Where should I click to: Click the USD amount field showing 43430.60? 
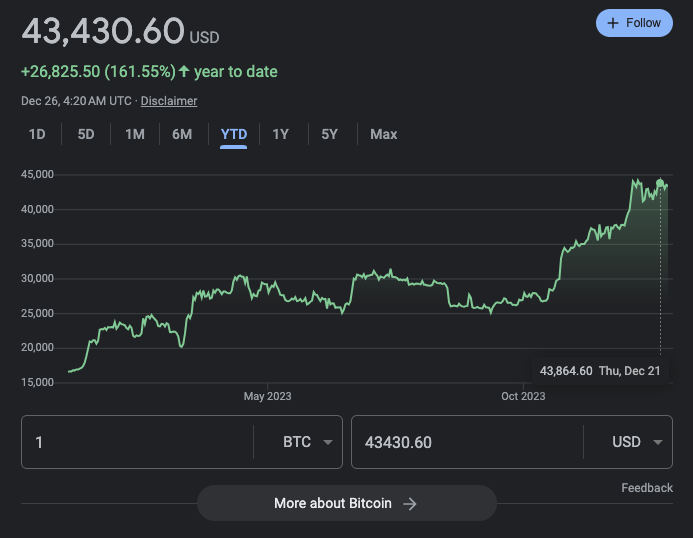click(x=468, y=442)
